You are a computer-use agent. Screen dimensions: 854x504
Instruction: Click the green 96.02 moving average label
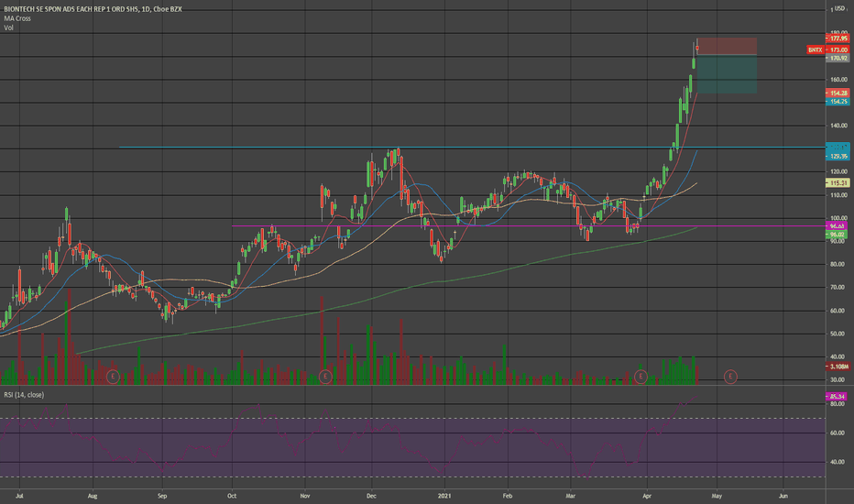coord(838,235)
